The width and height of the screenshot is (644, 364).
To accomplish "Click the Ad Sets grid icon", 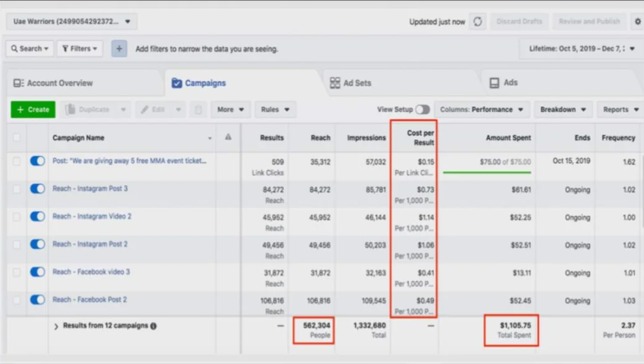I will click(x=335, y=83).
